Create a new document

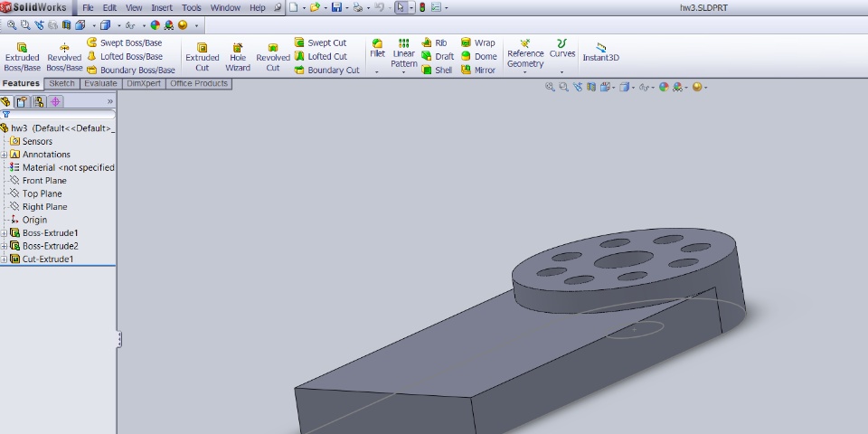point(293,8)
